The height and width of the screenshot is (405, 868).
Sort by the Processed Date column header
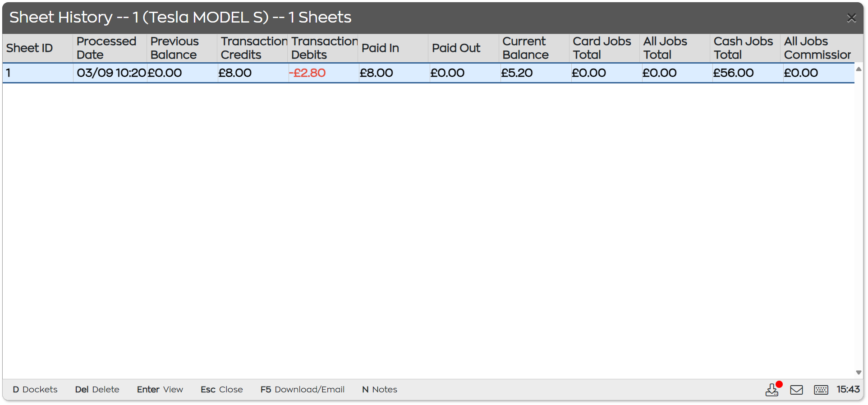point(110,48)
